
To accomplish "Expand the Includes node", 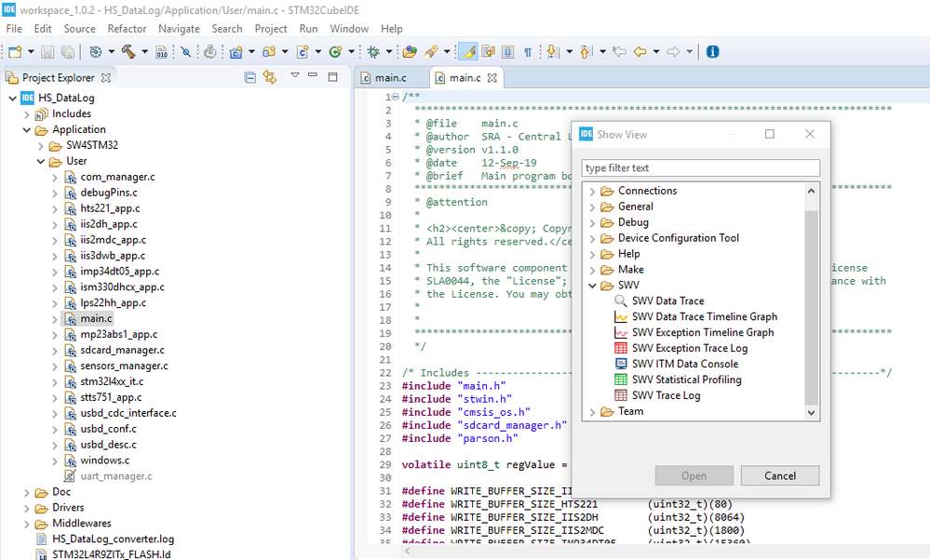I will (27, 113).
